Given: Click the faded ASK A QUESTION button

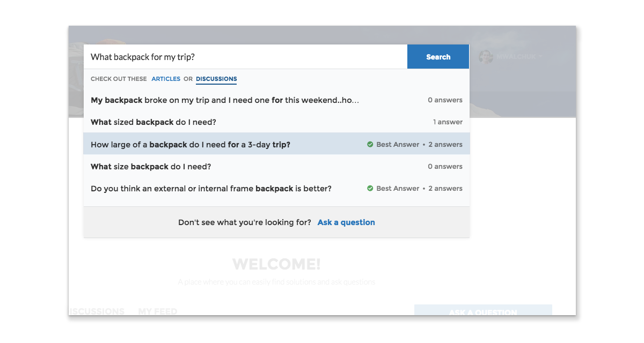Looking at the screenshot, I should pos(483,311).
